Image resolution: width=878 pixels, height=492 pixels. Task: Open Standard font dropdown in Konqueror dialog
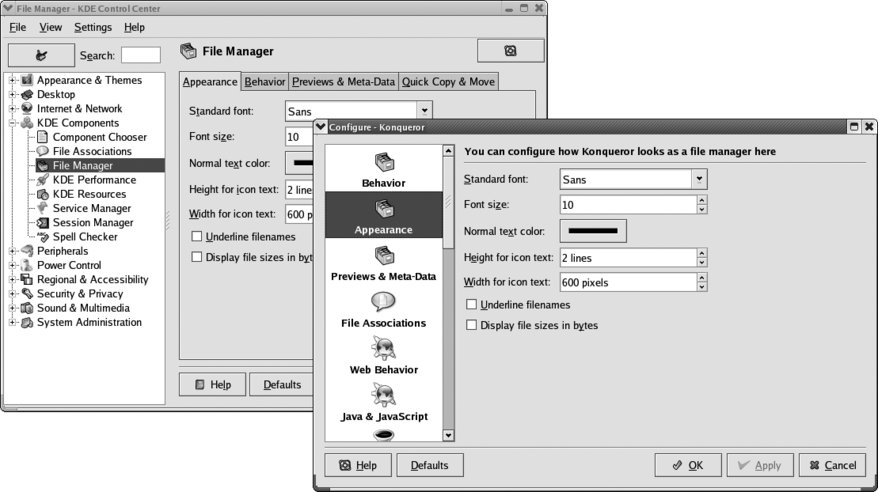tap(699, 179)
